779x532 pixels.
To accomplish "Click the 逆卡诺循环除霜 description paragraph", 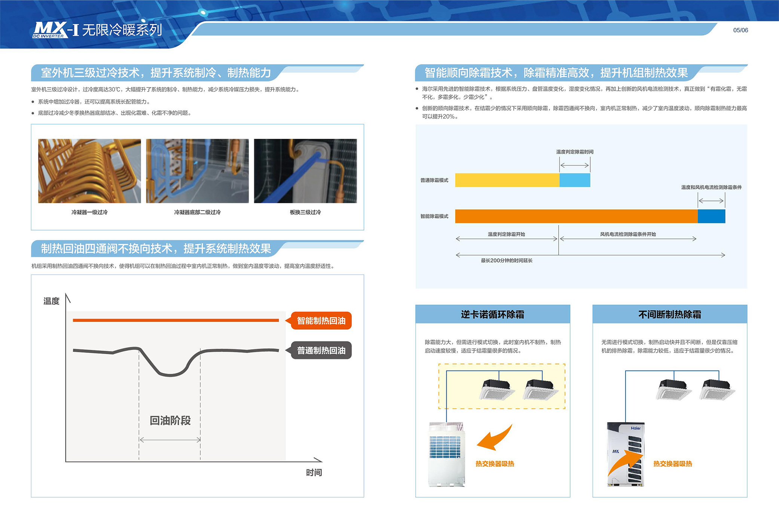I will point(493,346).
